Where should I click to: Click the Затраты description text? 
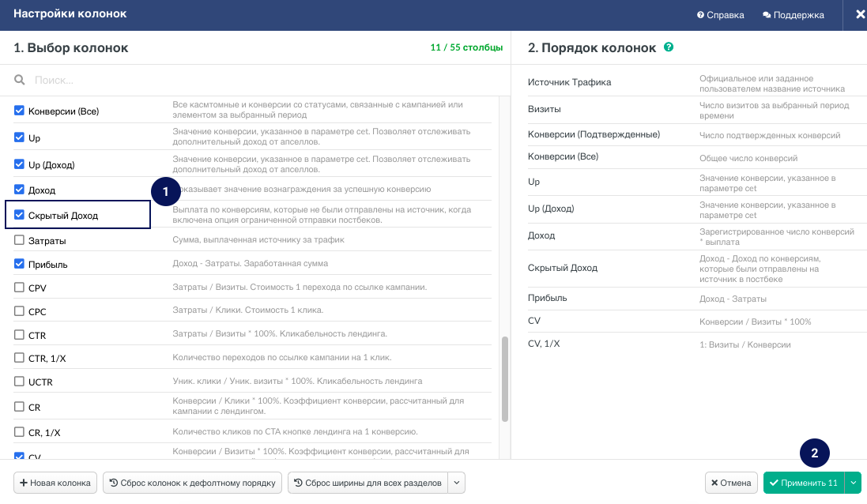(x=258, y=240)
